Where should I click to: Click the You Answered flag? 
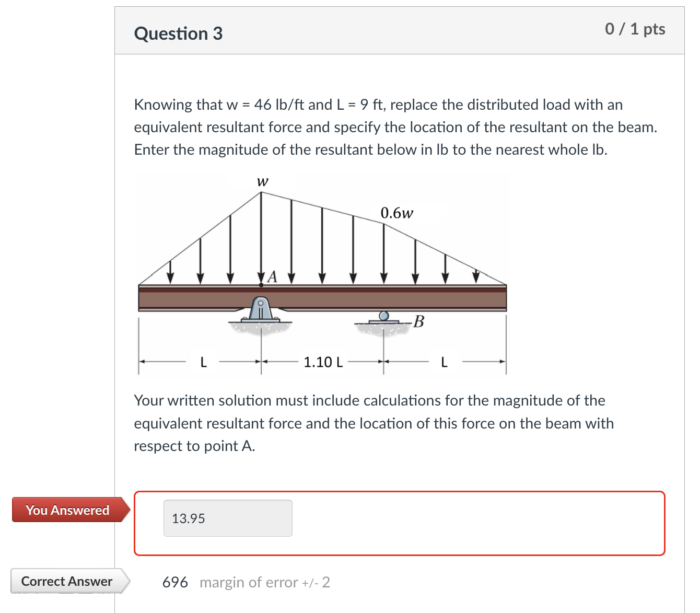(x=67, y=510)
